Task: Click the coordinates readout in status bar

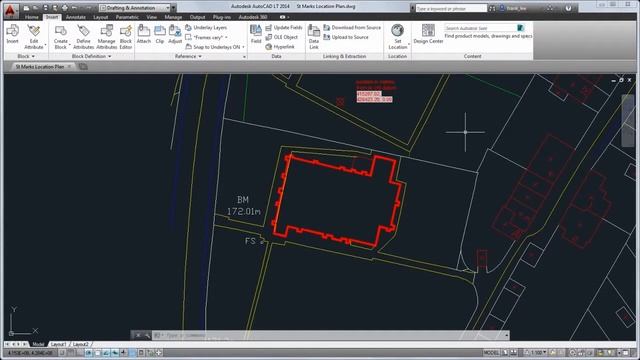Action: point(29,353)
